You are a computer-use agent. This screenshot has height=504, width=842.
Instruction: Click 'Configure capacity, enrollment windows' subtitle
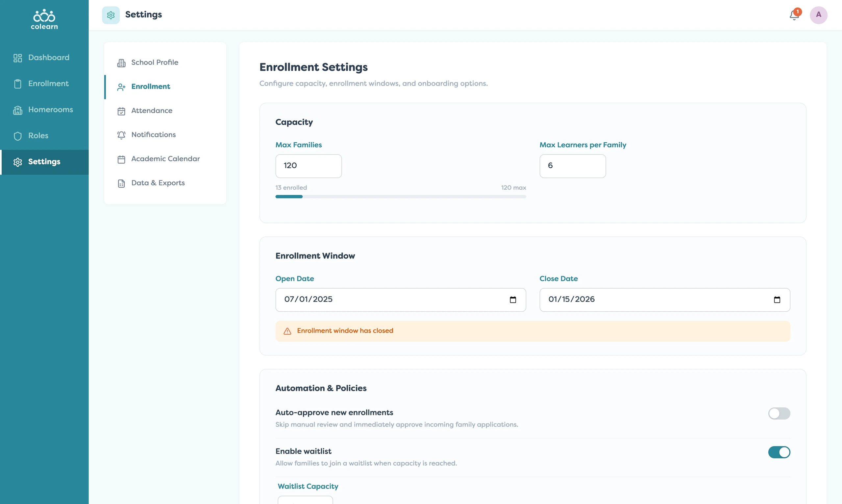(373, 84)
